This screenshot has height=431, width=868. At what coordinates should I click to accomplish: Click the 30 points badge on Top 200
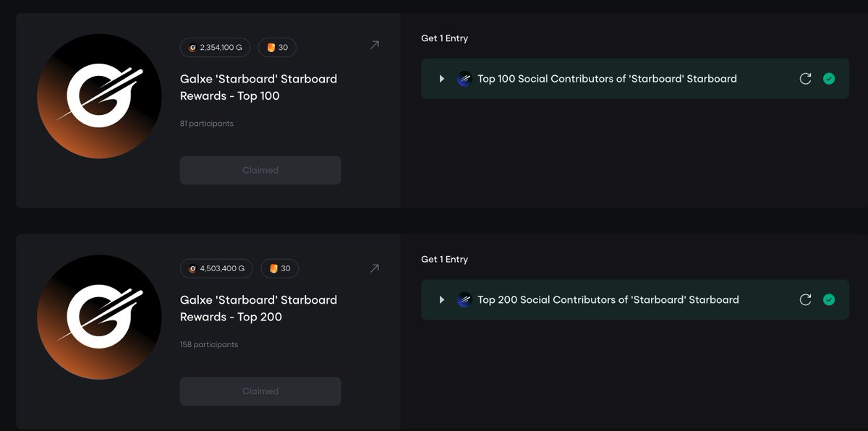coord(279,269)
